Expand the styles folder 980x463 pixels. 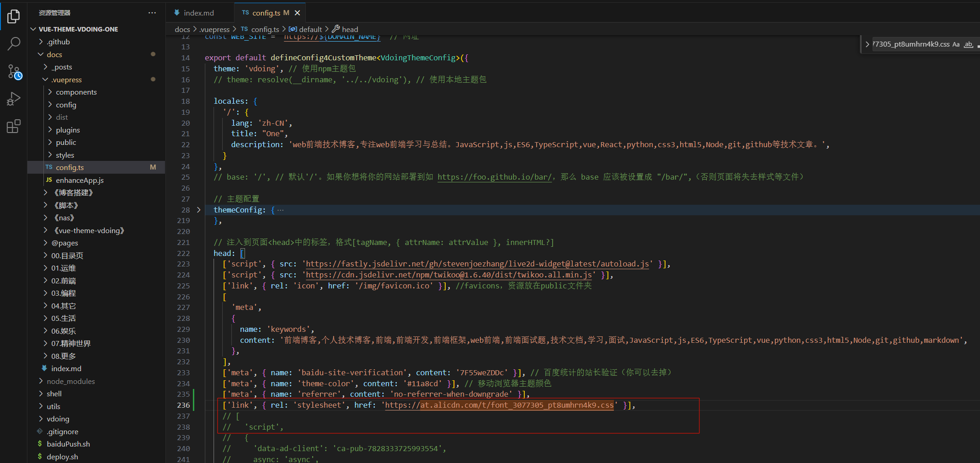[x=50, y=155]
